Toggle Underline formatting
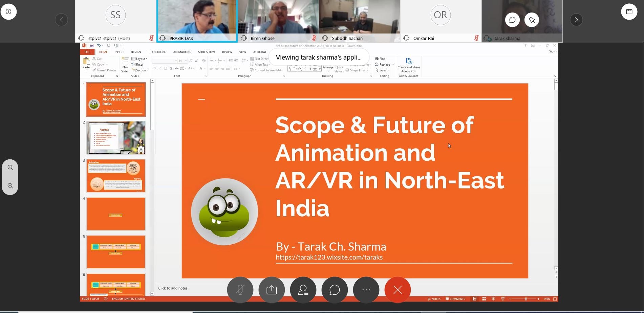Screen dimensions: 644x313 (x=165, y=68)
